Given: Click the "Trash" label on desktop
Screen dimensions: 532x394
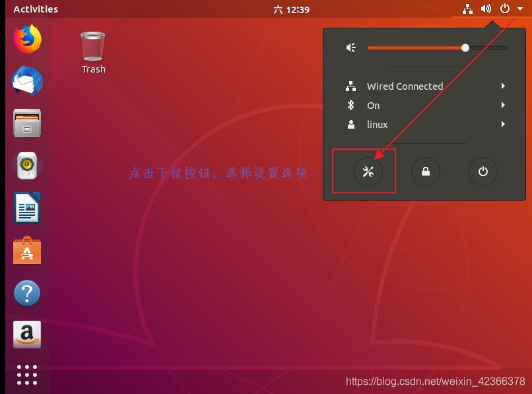Looking at the screenshot, I should point(94,69).
